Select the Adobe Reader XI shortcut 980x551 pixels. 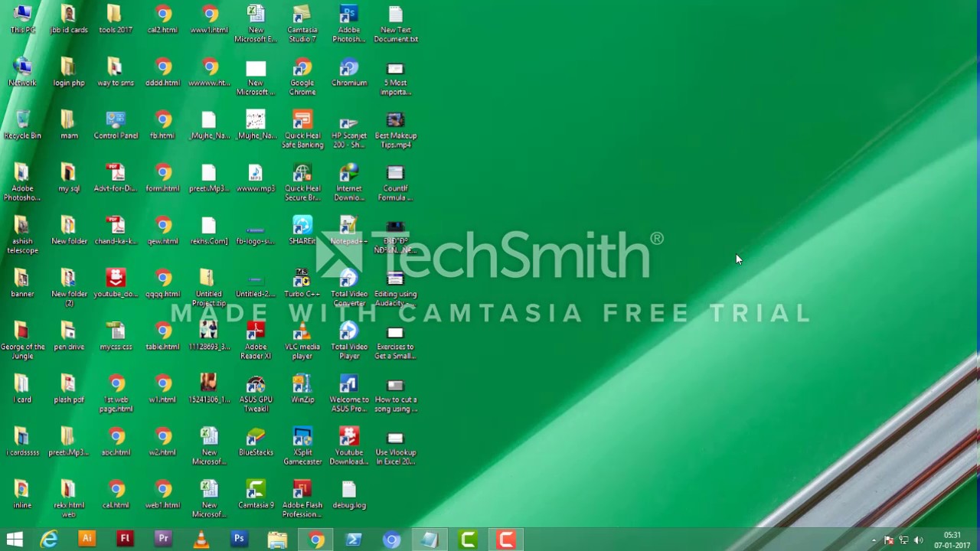(256, 341)
